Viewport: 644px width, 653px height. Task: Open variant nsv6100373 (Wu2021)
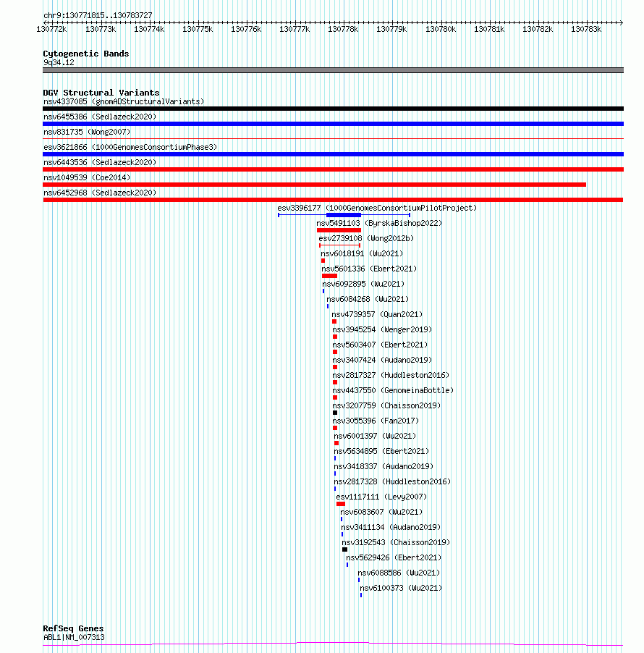point(401,588)
